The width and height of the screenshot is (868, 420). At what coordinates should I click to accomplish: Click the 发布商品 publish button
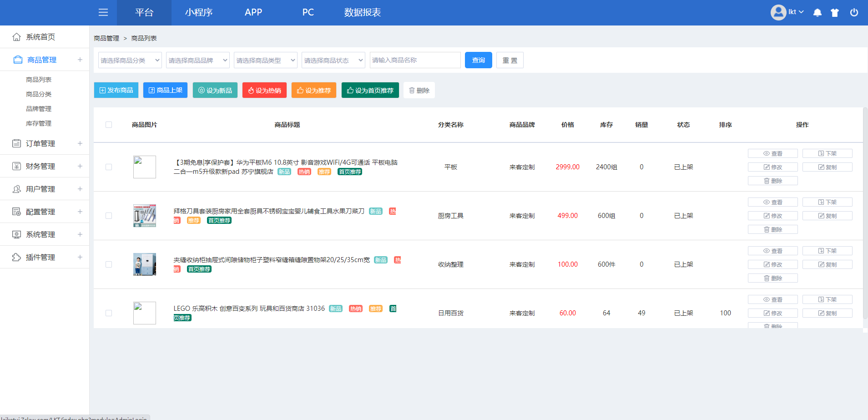(x=116, y=90)
